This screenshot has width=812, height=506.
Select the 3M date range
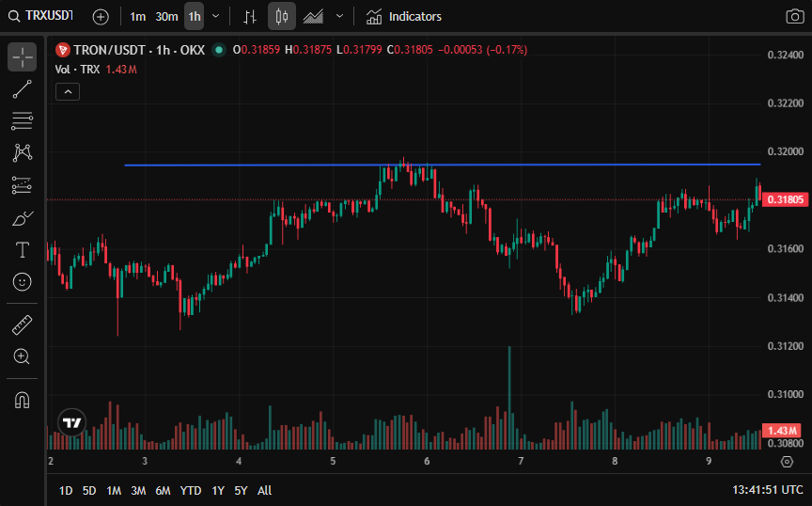[x=138, y=490]
